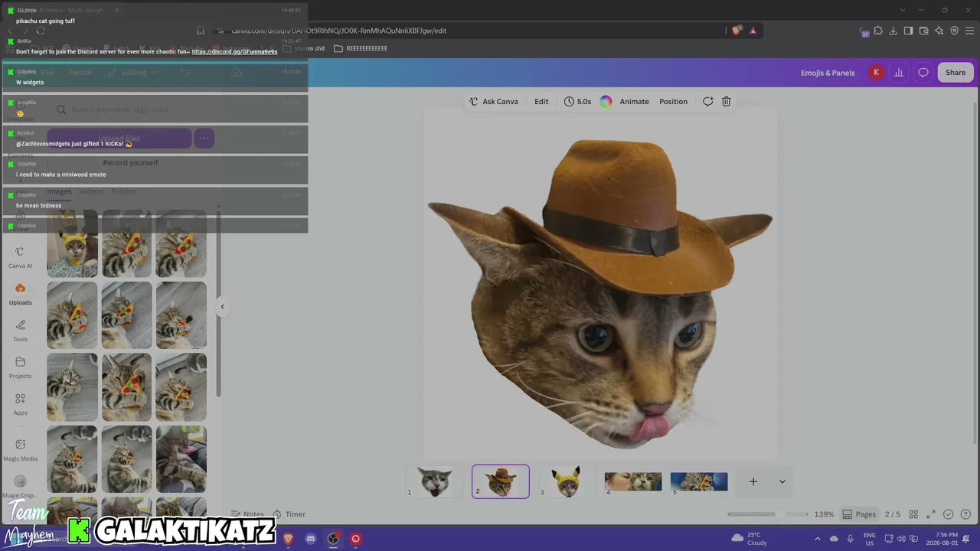Open the REEEEEEEEEEE bookmarks folder
The height and width of the screenshot is (551, 980).
[361, 48]
